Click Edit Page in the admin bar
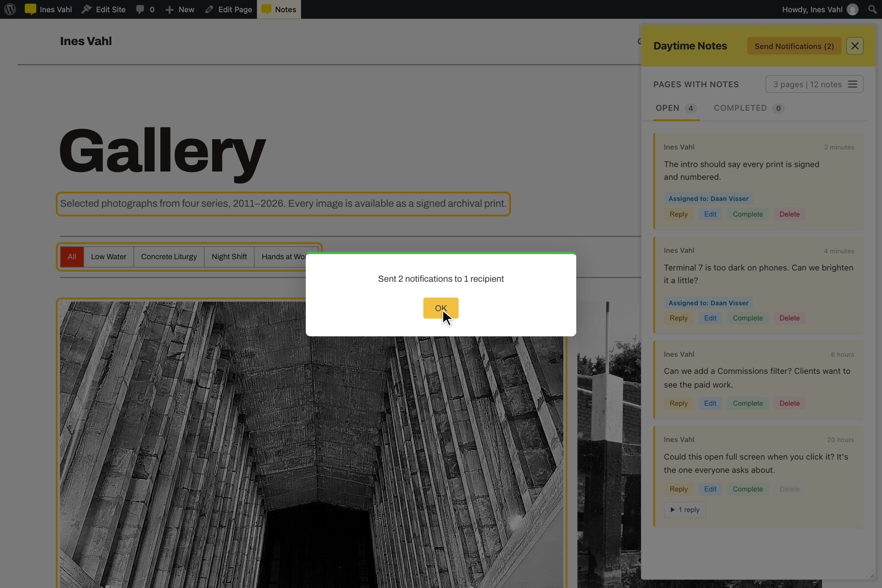This screenshot has width=882, height=588. pos(228,9)
